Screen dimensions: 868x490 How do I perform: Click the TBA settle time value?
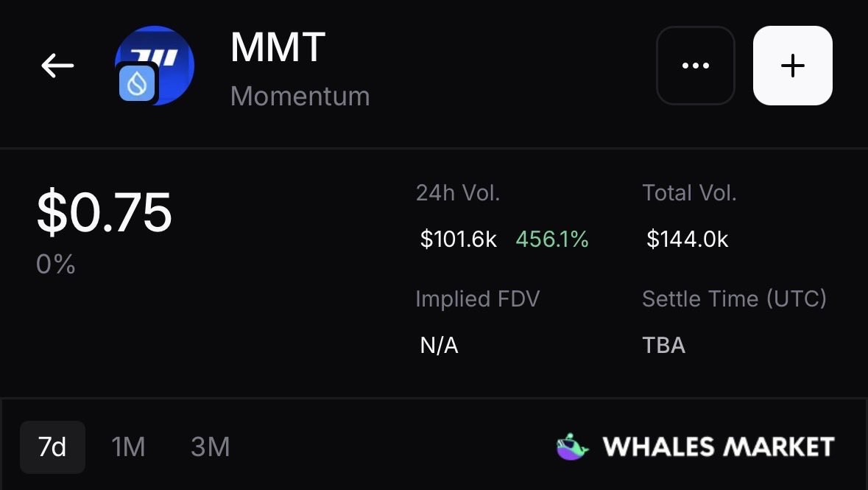(x=663, y=345)
